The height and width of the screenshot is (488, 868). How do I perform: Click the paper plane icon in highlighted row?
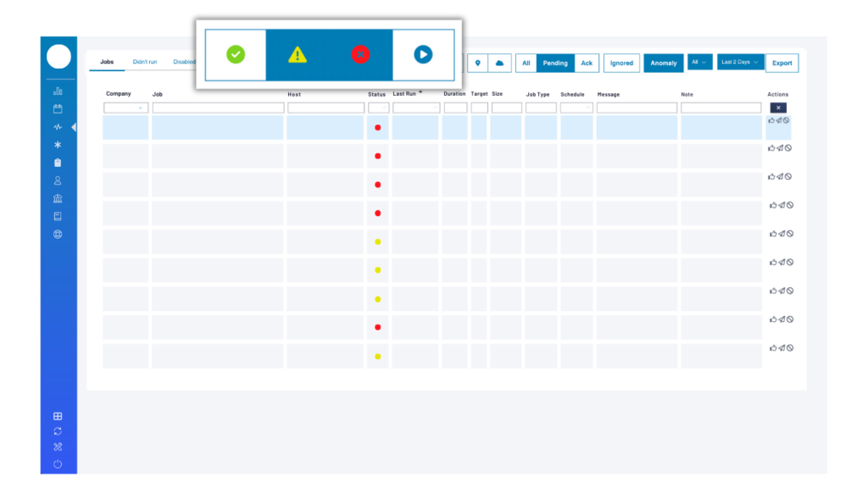(x=779, y=120)
